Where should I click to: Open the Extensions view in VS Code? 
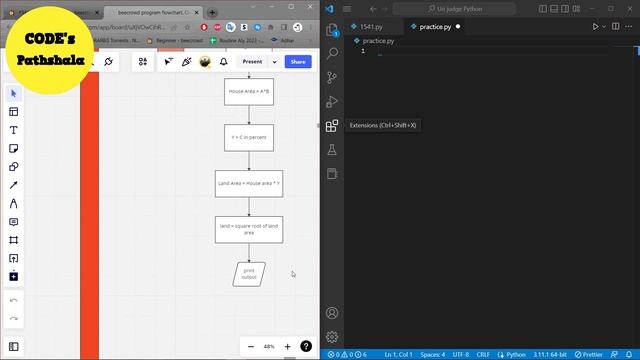tap(332, 125)
